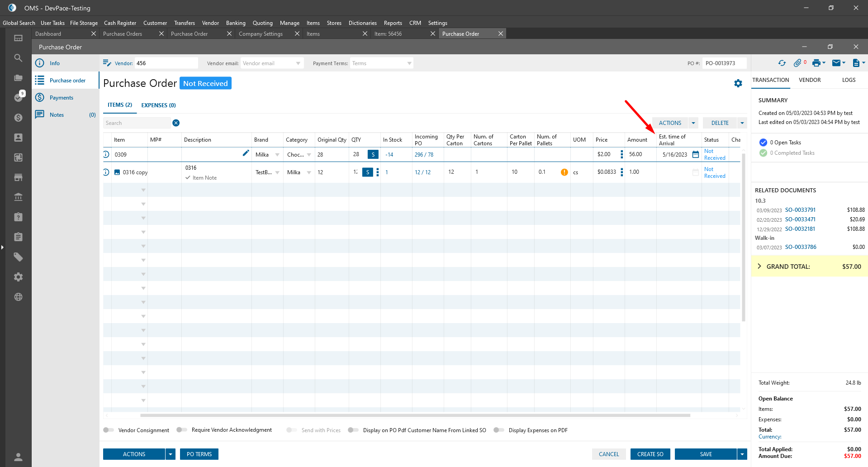The height and width of the screenshot is (467, 868).
Task: Open the dashboard grid icon in sidebar
Action: [x=18, y=38]
